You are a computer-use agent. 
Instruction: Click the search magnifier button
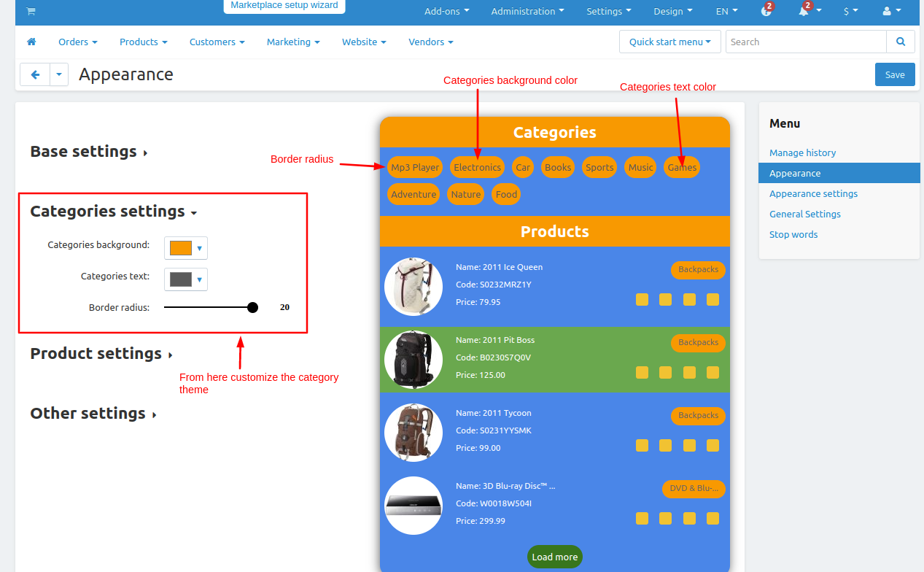pyautogui.click(x=901, y=42)
